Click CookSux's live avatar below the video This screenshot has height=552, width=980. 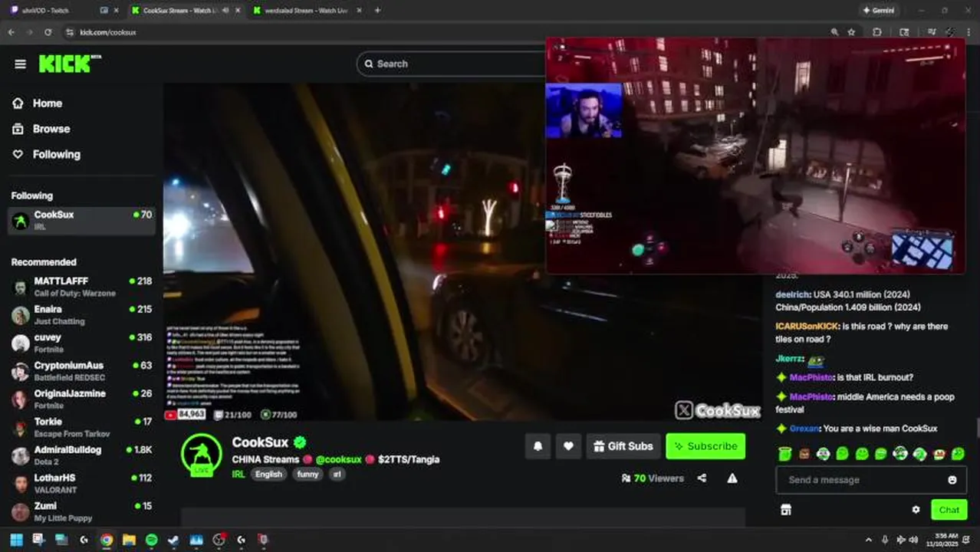pyautogui.click(x=202, y=455)
